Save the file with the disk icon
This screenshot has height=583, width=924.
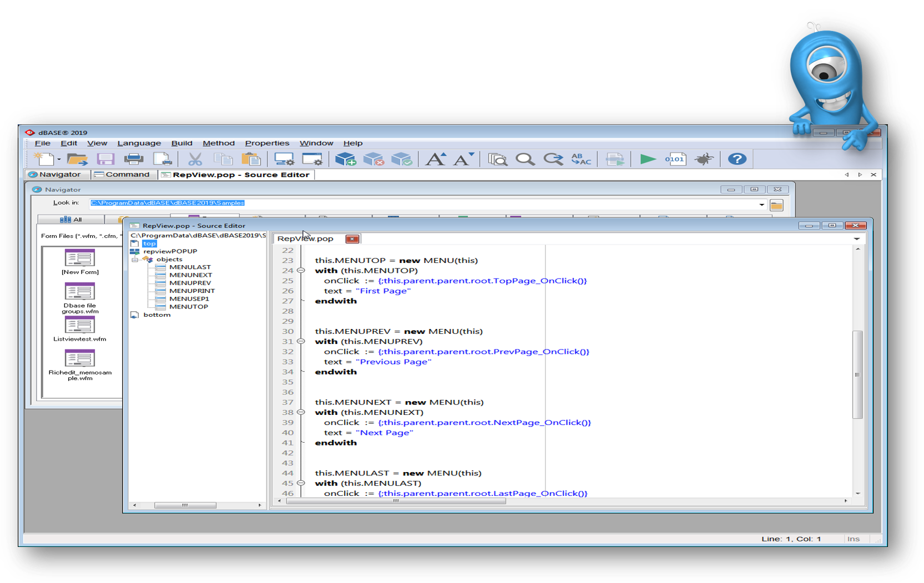click(105, 159)
